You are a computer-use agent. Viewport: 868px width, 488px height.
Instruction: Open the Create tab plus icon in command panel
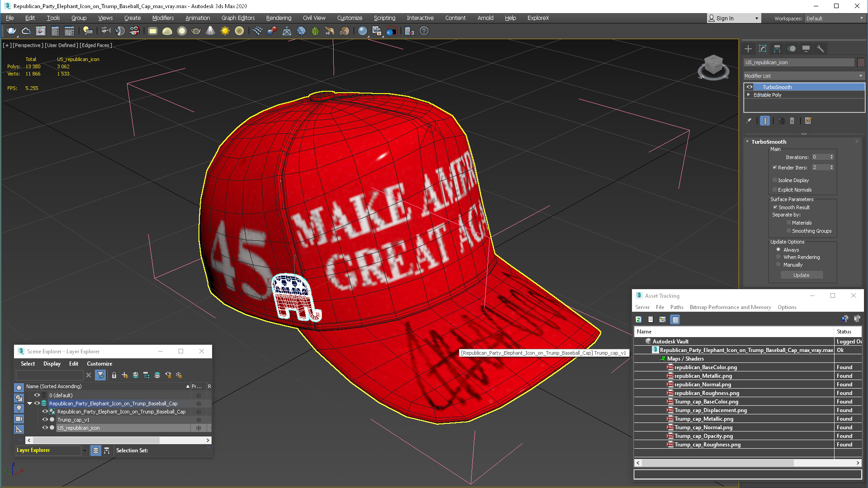748,49
